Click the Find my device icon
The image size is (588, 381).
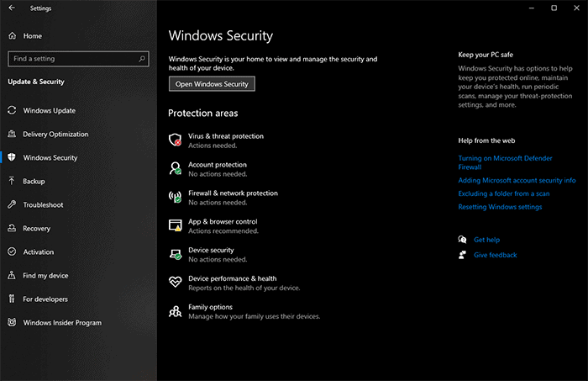12,275
